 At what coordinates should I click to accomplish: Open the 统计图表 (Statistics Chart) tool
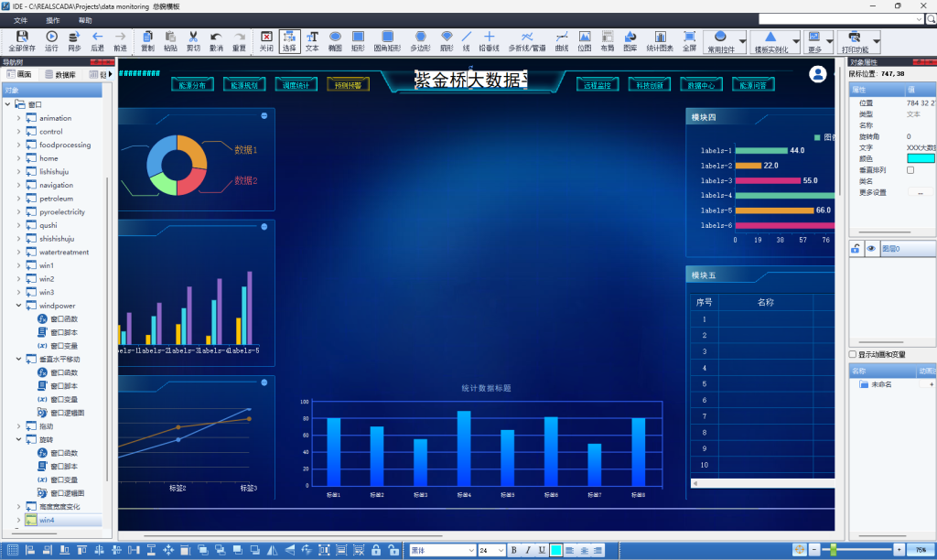(x=660, y=39)
